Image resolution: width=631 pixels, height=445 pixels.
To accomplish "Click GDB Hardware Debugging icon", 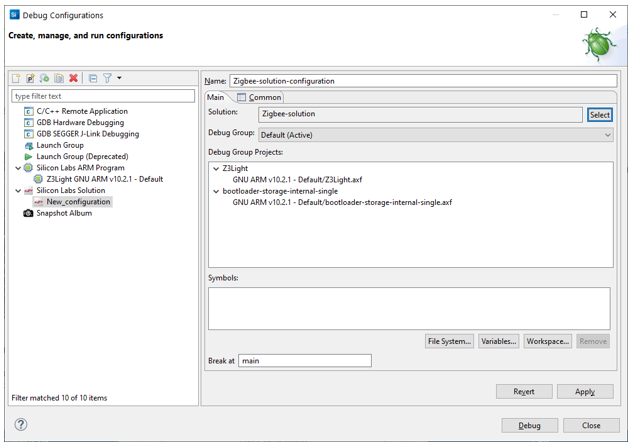I will point(28,123).
